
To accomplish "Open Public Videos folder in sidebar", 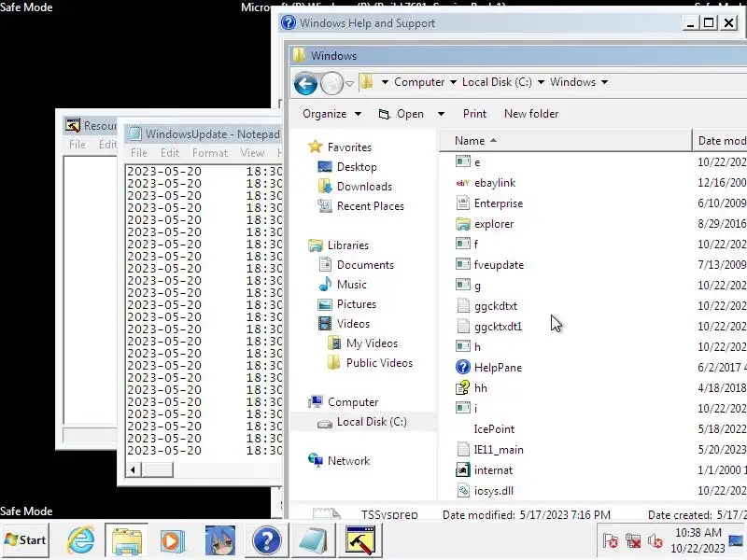I will tap(379, 363).
